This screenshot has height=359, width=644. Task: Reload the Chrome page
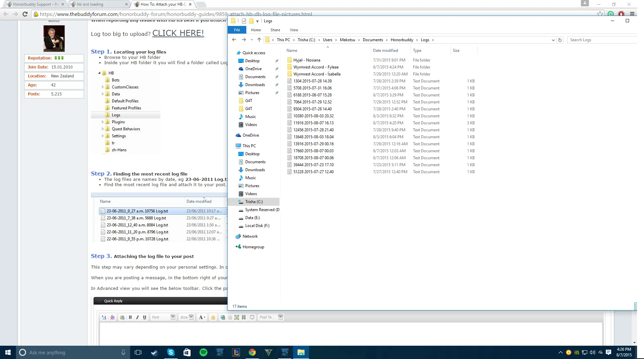[x=25, y=14]
